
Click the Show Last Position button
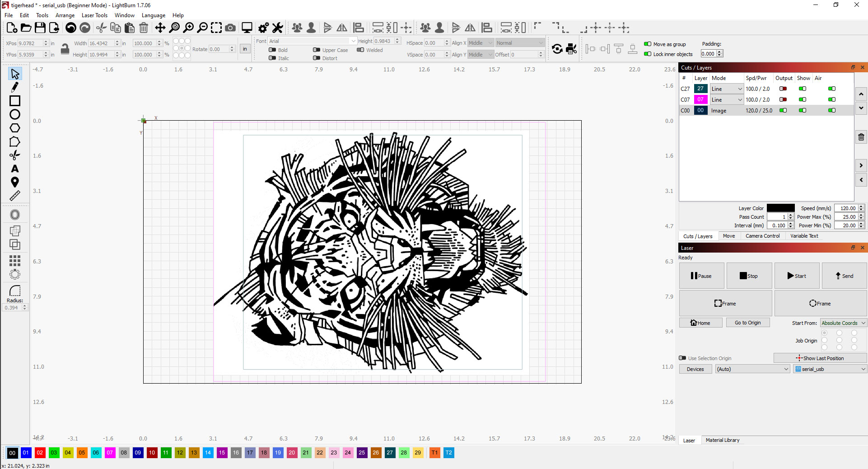[x=820, y=358]
